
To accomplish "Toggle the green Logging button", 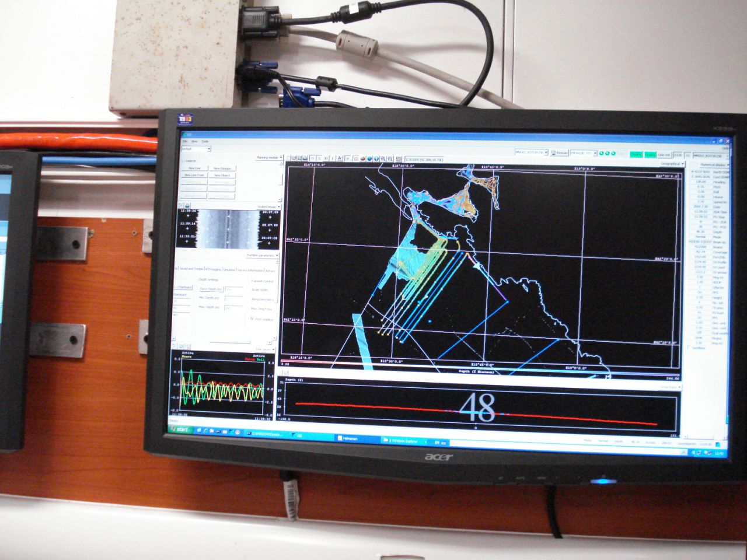I will coord(650,155).
